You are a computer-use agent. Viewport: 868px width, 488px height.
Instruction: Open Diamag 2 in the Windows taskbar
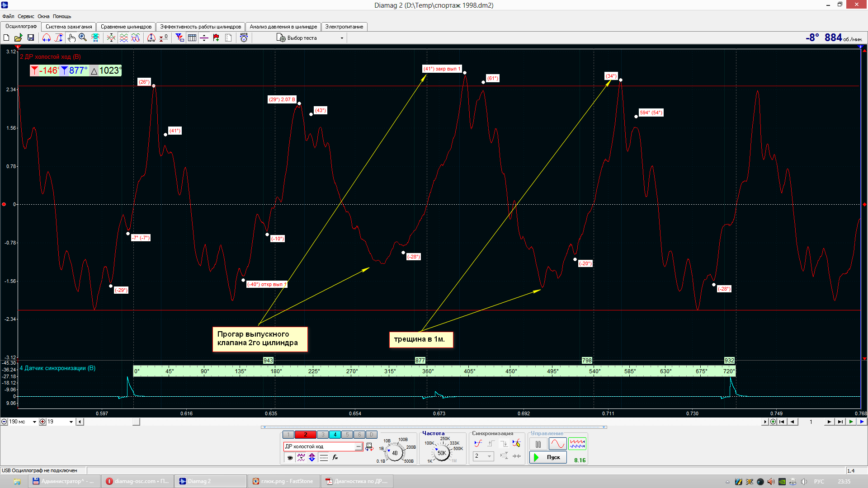(x=211, y=481)
